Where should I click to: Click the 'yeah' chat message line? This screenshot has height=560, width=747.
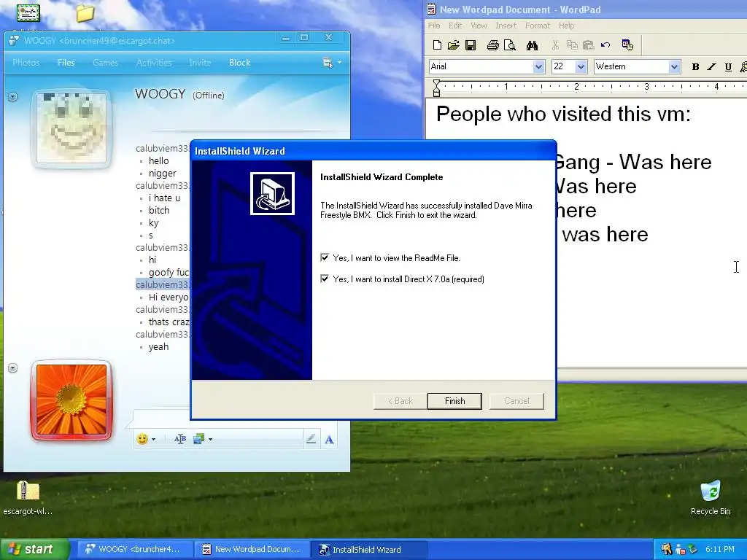click(158, 346)
